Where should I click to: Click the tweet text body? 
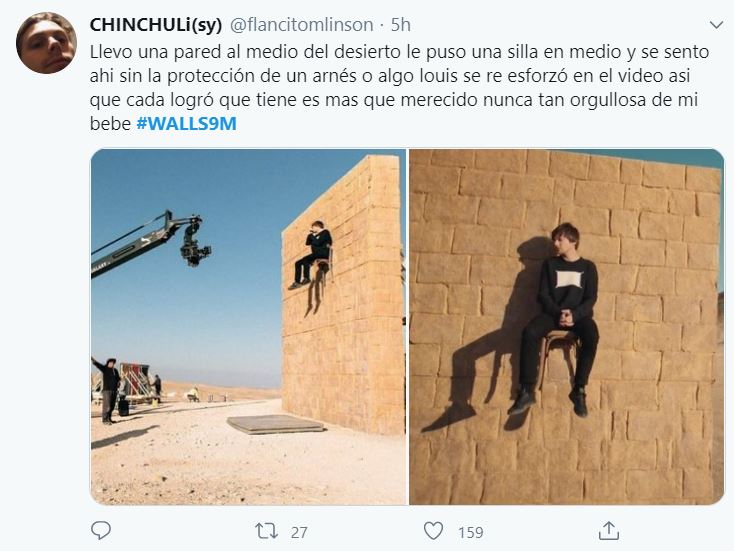(x=399, y=88)
